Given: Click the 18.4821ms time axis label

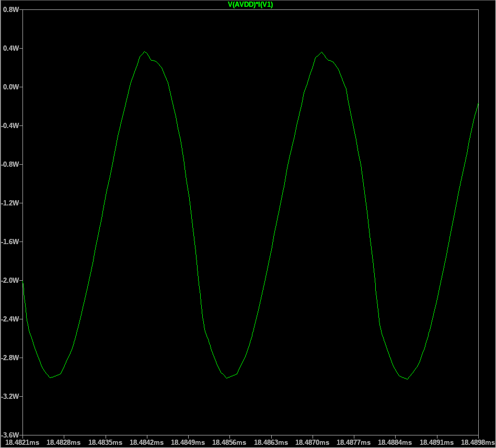Looking at the screenshot, I should pos(22,442).
